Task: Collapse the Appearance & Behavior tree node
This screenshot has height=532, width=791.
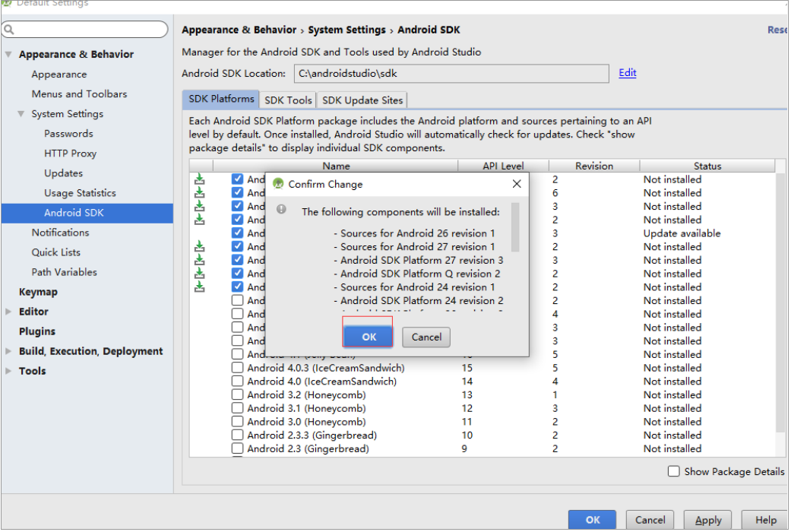Action: pyautogui.click(x=8, y=54)
